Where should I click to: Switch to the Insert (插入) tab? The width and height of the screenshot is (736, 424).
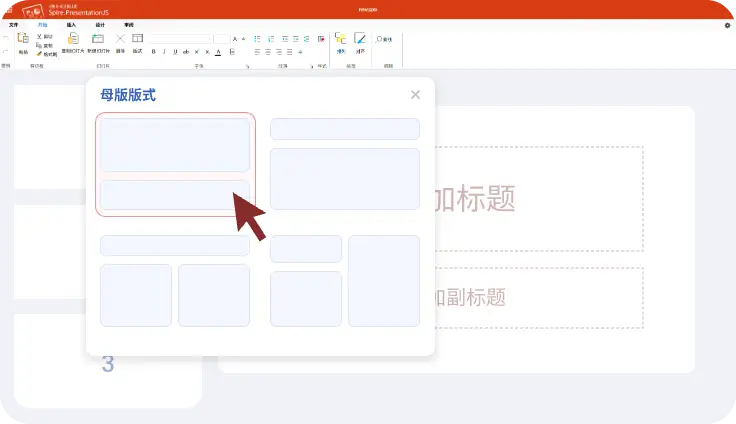coord(71,25)
